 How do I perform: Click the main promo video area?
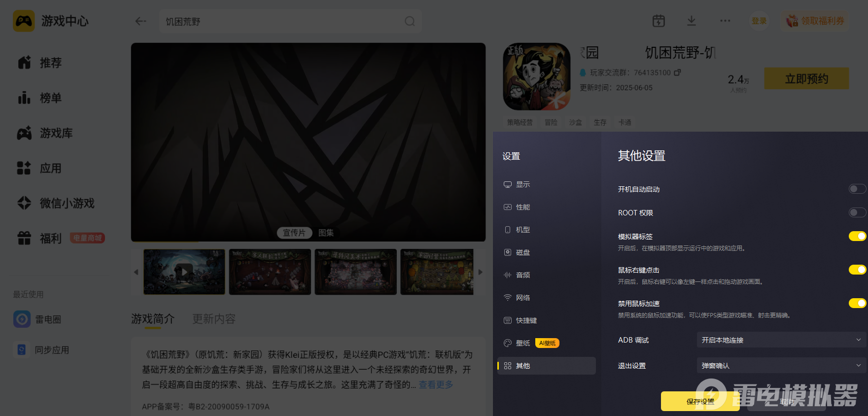[308, 142]
